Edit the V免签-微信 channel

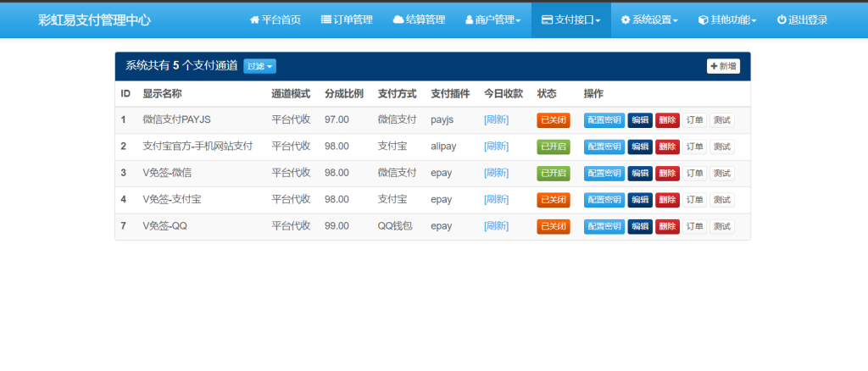pyautogui.click(x=640, y=174)
